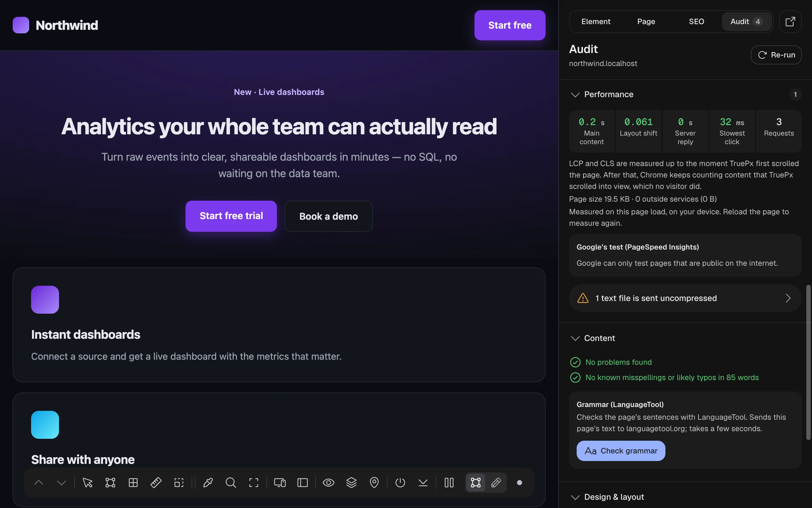Click the Performance issue count badge 1
The height and width of the screenshot is (508, 812).
(x=795, y=95)
